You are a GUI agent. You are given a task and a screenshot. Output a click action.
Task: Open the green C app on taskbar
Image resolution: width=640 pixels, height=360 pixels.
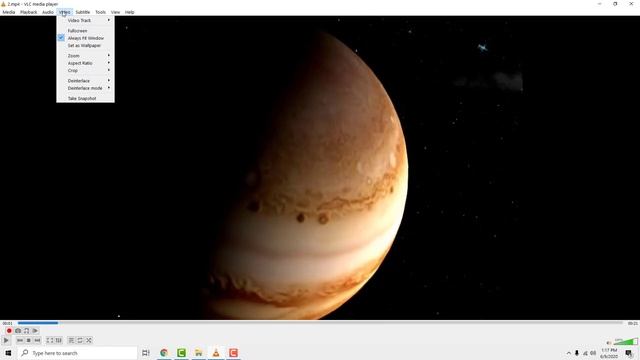182,353
